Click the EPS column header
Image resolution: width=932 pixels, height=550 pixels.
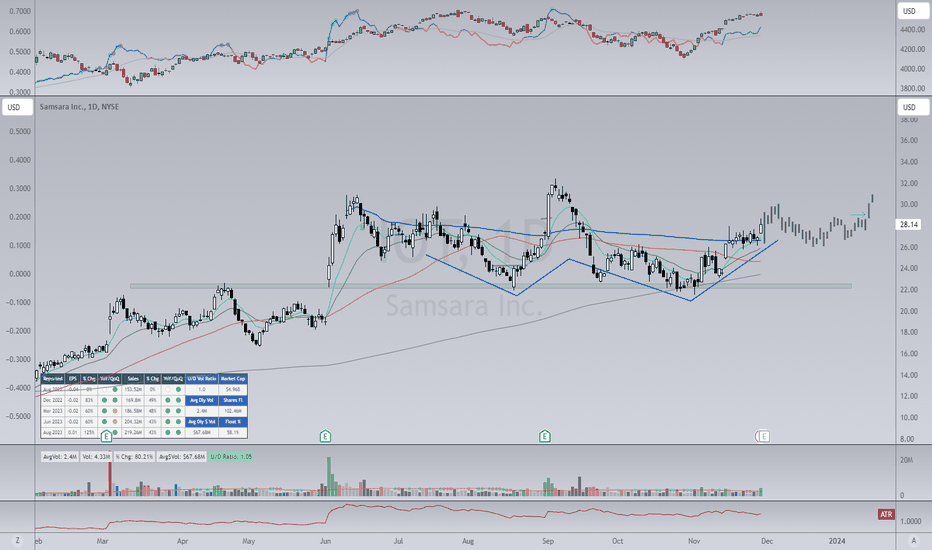point(73,379)
